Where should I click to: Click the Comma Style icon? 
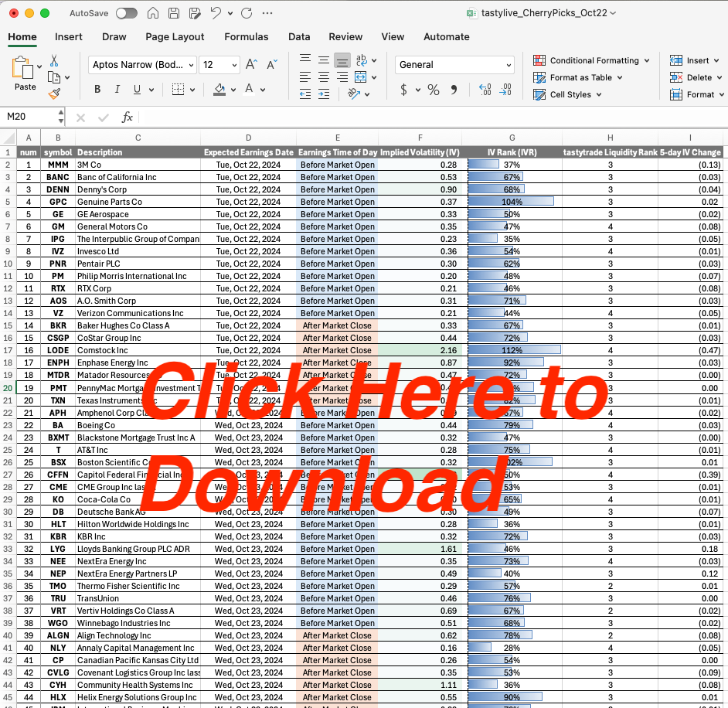tap(454, 90)
